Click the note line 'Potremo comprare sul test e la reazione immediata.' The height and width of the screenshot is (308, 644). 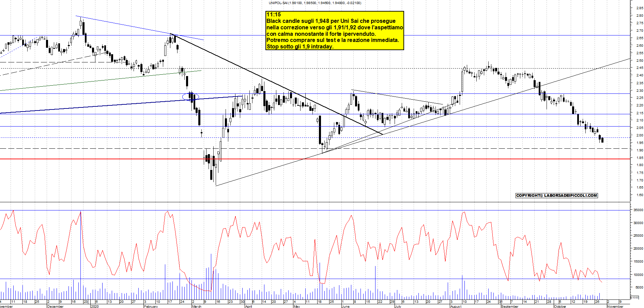[x=333, y=40]
